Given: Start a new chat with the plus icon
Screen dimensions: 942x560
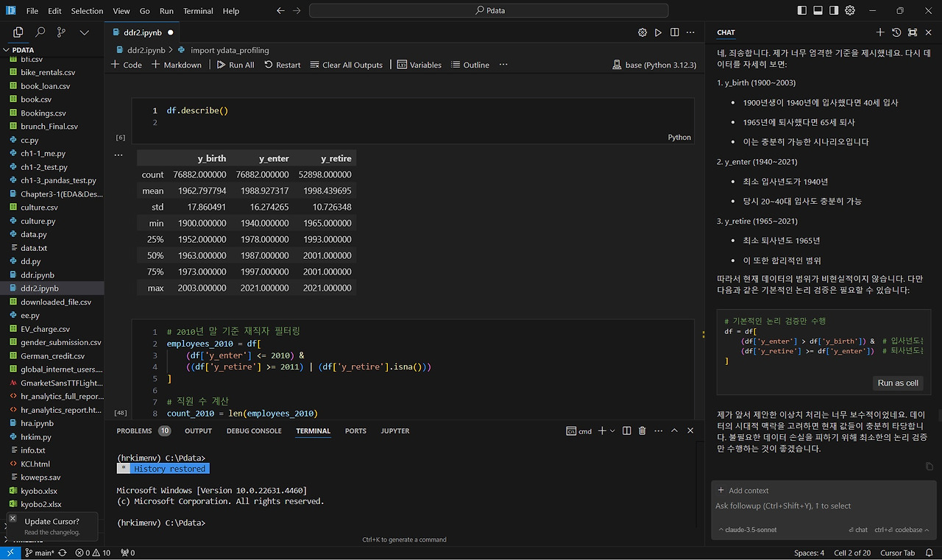Looking at the screenshot, I should coord(879,32).
